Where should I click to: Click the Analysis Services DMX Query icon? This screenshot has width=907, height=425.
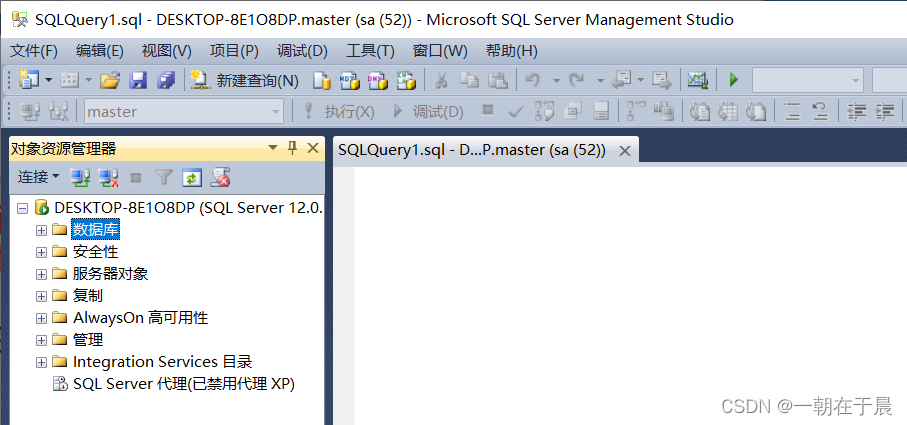(x=378, y=80)
